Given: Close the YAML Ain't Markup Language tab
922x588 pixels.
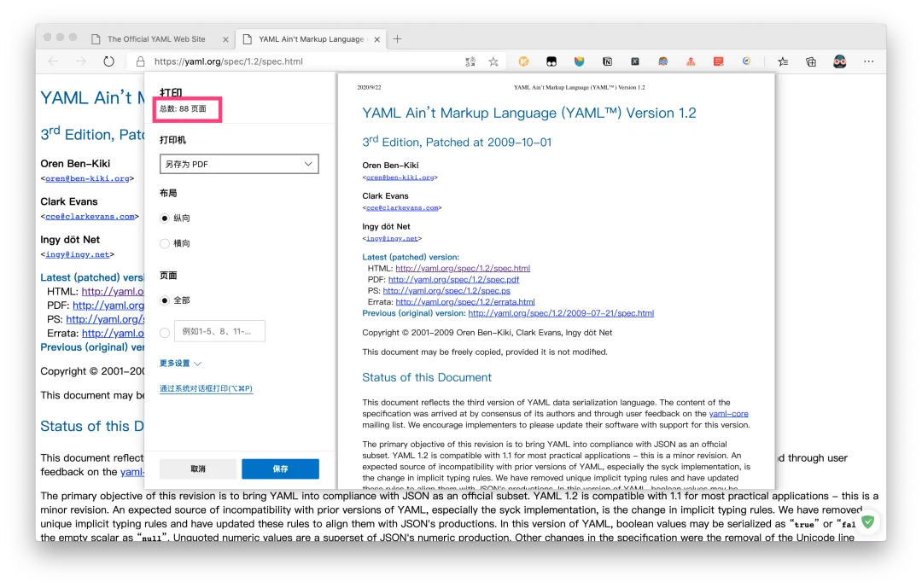Looking at the screenshot, I should [377, 39].
